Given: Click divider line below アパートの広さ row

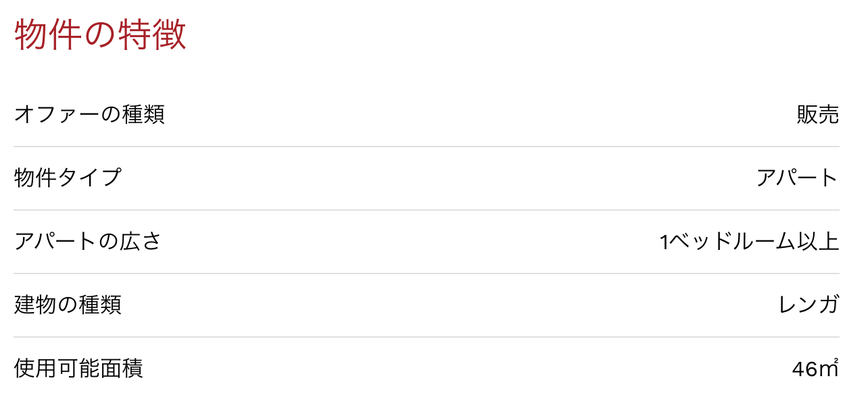Looking at the screenshot, I should coord(426,274).
